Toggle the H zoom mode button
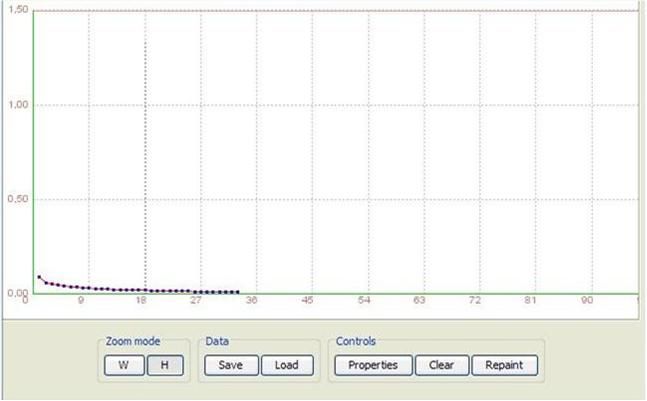 (x=165, y=365)
